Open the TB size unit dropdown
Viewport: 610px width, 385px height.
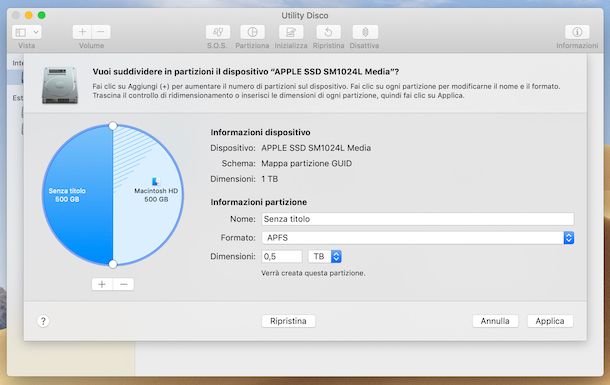(x=325, y=256)
